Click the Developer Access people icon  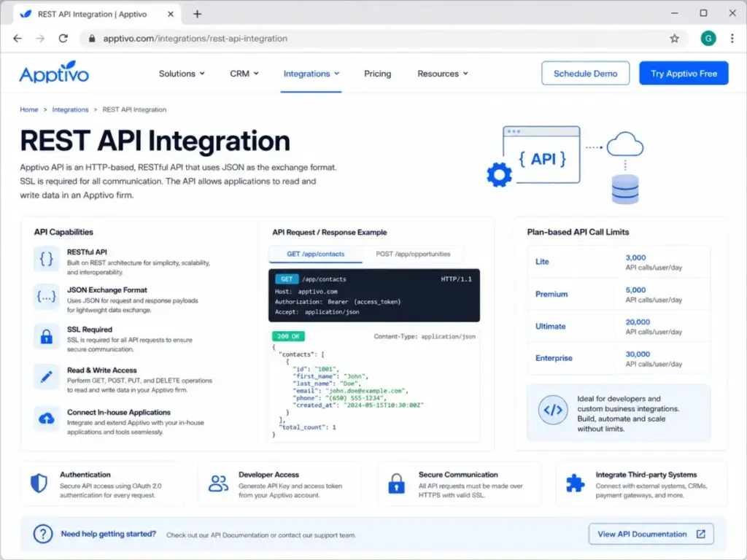(218, 483)
